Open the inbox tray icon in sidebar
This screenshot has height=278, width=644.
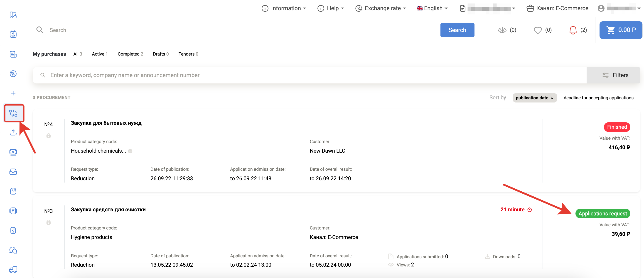pos(13,172)
